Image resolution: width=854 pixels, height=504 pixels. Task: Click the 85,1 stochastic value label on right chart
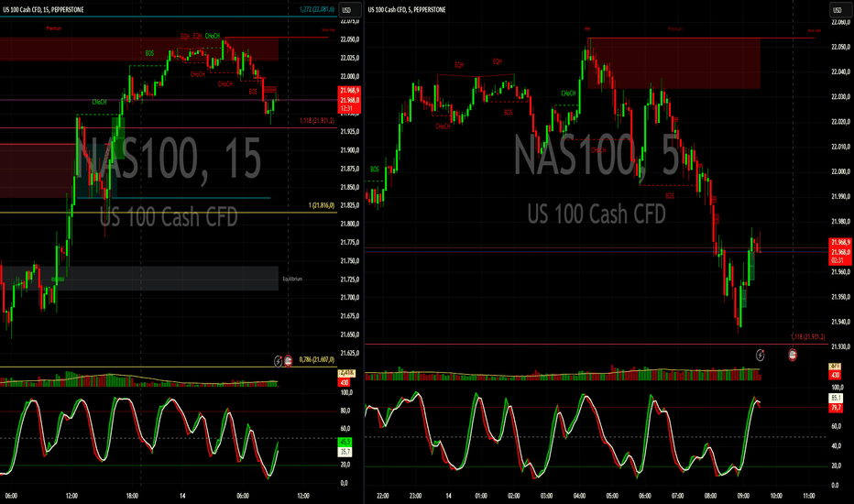pyautogui.click(x=836, y=399)
